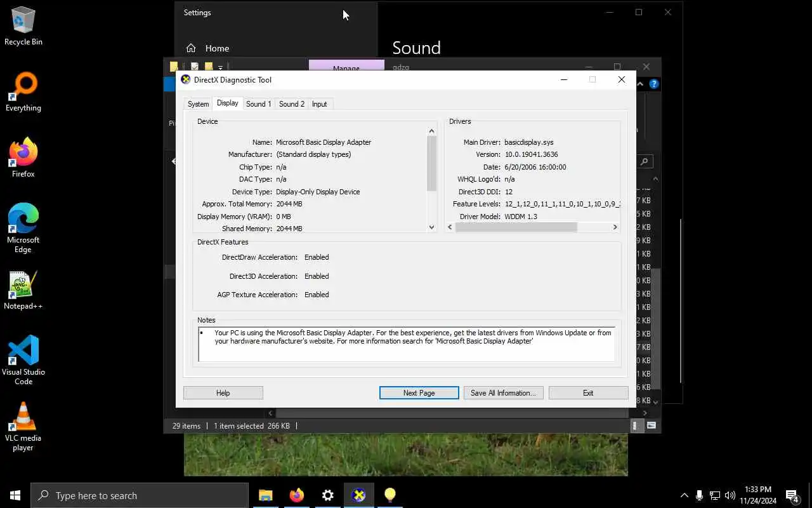Click the Device list scroll up arrow
Viewport: 812px width, 508px height.
[432, 131]
